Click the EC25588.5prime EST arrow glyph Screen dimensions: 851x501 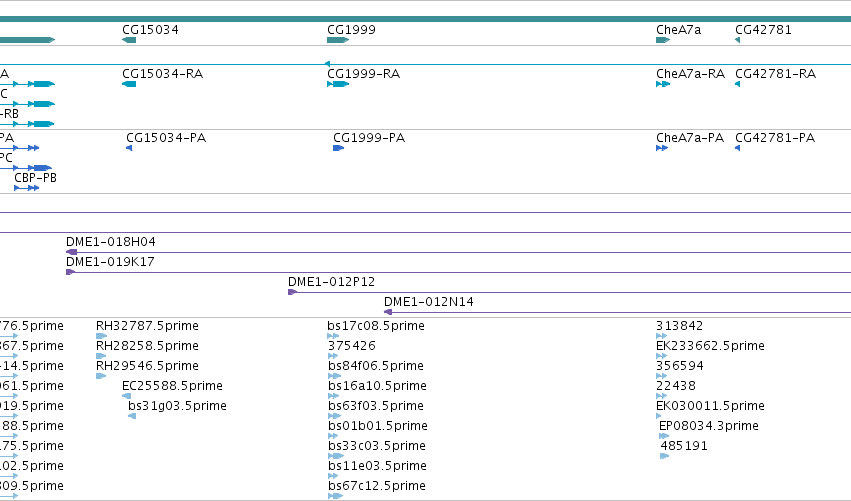point(126,397)
